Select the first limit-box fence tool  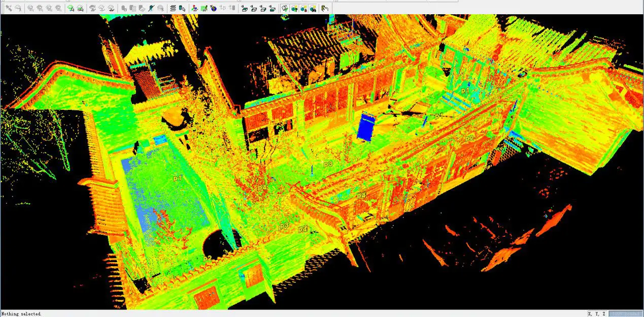[x=245, y=8]
